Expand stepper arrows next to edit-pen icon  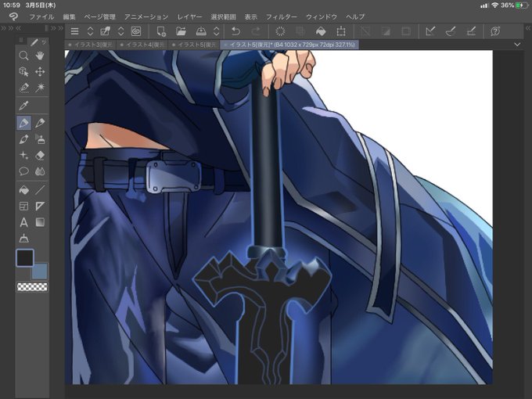pos(120,31)
